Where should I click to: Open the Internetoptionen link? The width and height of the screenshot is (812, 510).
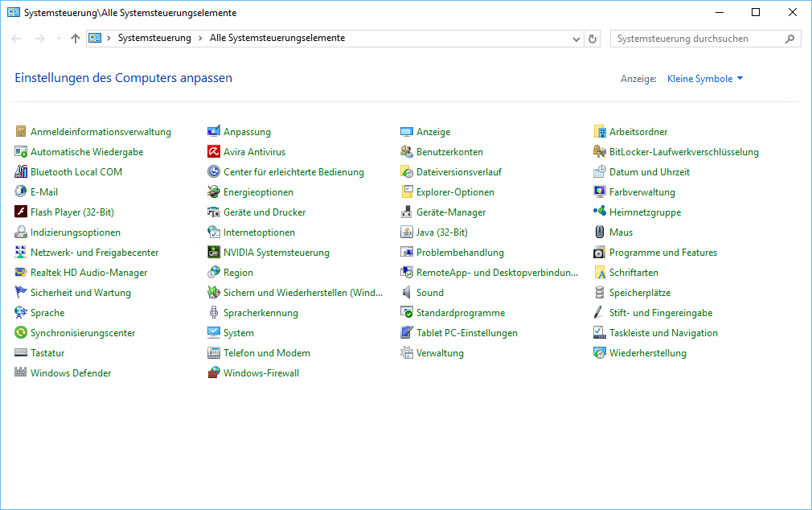coord(259,232)
